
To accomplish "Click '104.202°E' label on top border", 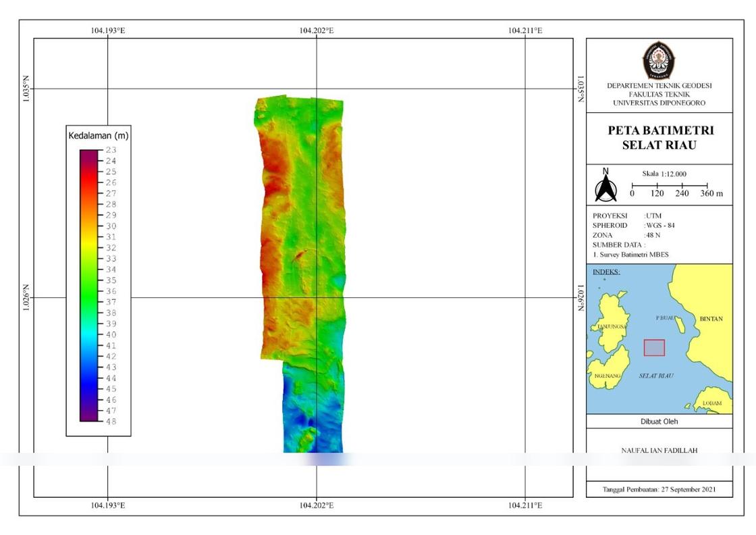I will point(317,30).
